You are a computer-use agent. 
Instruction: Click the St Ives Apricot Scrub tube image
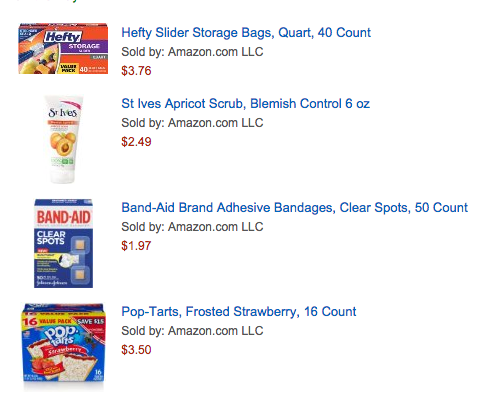(63, 139)
